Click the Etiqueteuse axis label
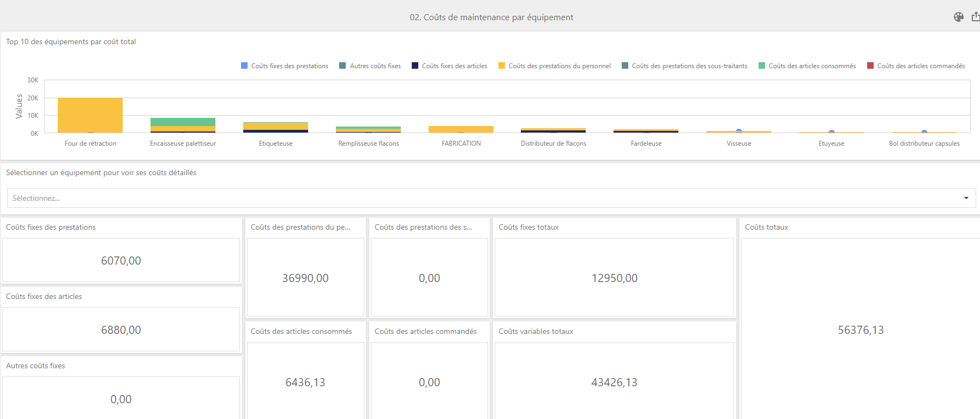The height and width of the screenshot is (419, 980). coord(275,143)
